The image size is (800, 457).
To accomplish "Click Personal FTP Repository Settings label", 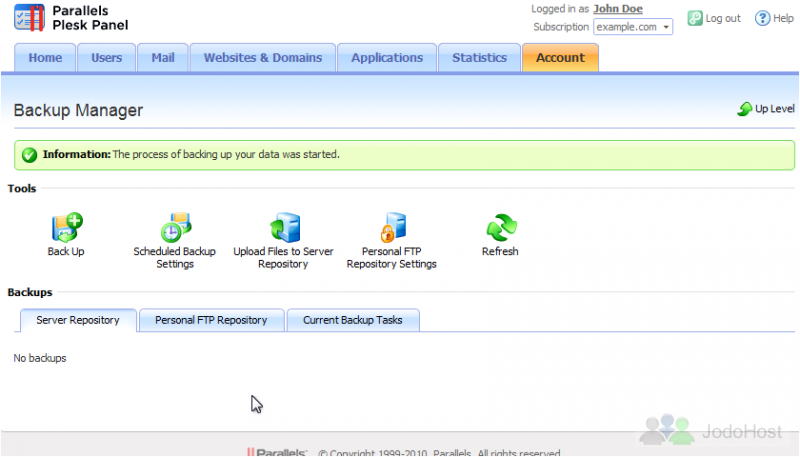I will [392, 258].
